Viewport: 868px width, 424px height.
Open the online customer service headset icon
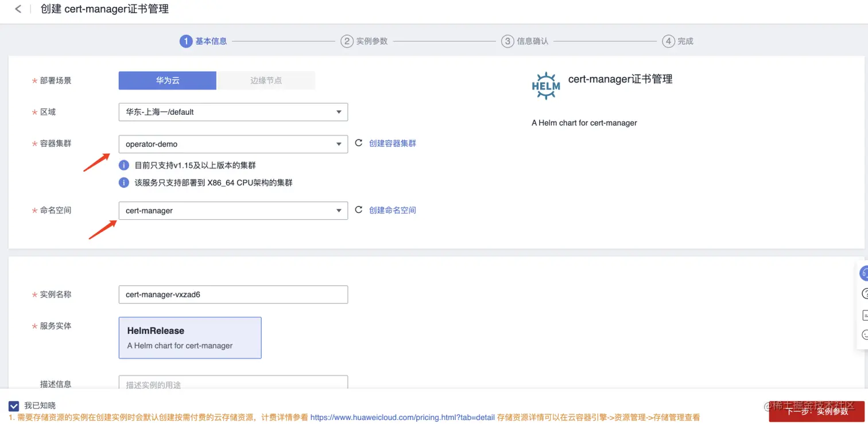tap(864, 273)
